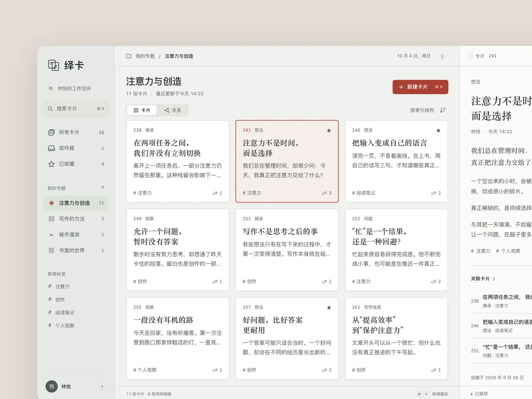532x399 pixels.
Task: Click the icon beside 写作的方法 topic
Action: click(51, 219)
